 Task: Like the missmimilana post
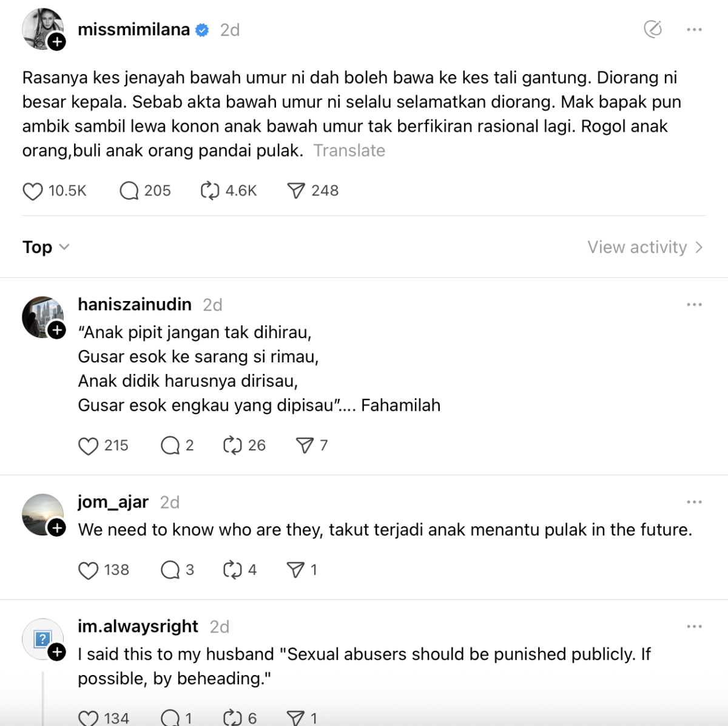point(33,191)
